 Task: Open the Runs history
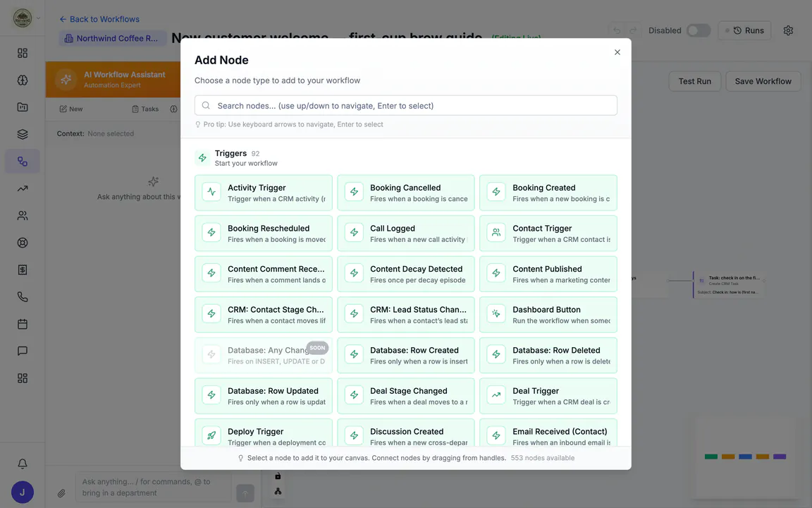(744, 30)
